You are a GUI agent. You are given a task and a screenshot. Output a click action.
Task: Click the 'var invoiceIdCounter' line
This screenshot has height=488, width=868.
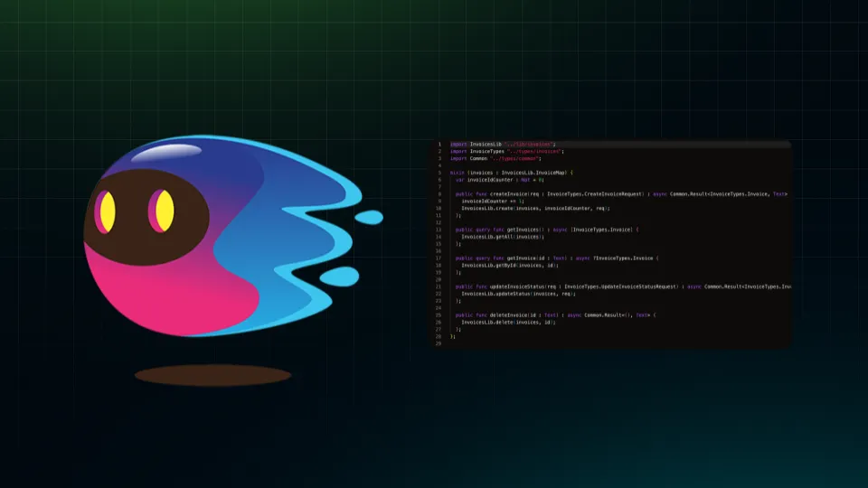click(499, 180)
